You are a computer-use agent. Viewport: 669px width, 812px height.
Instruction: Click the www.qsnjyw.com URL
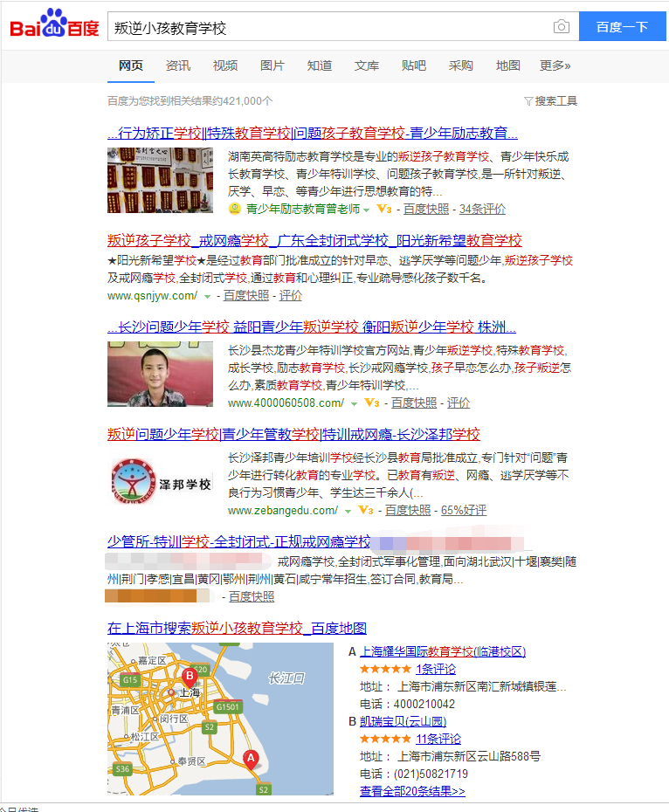[x=152, y=296]
